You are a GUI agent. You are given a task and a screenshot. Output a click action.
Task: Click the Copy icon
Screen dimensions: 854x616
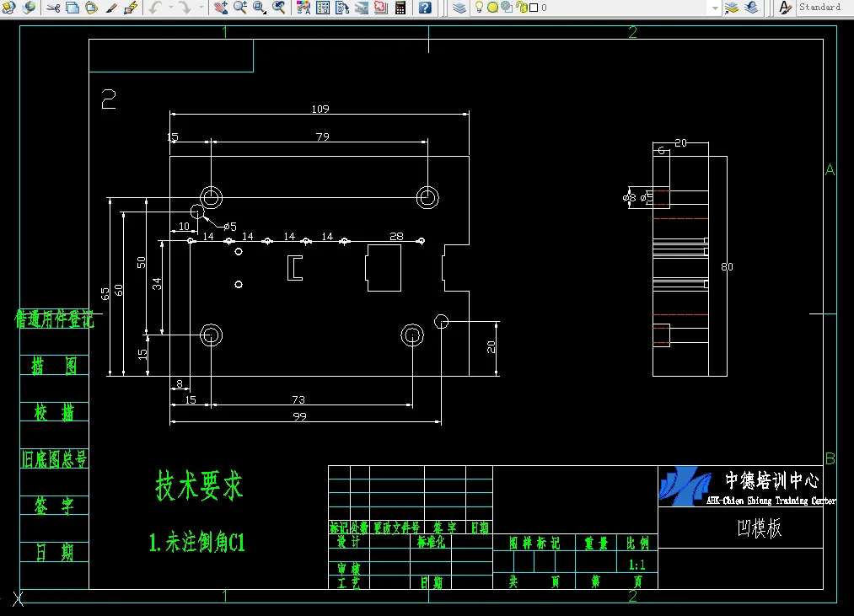(x=73, y=7)
